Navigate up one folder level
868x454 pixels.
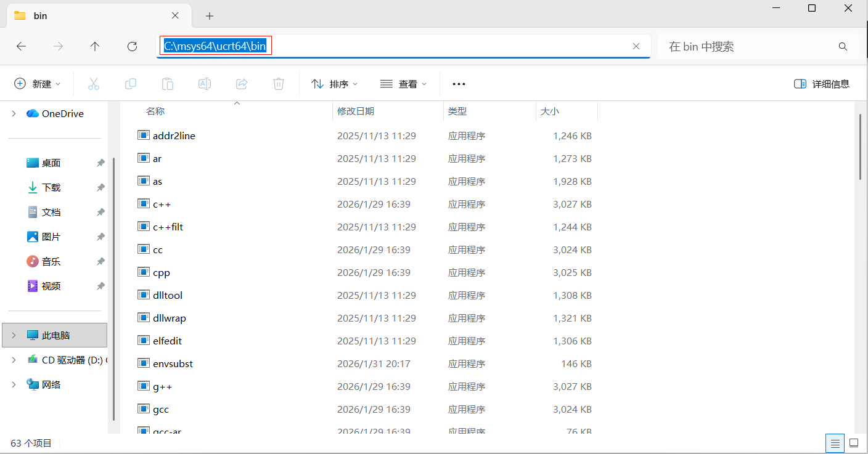coord(95,46)
